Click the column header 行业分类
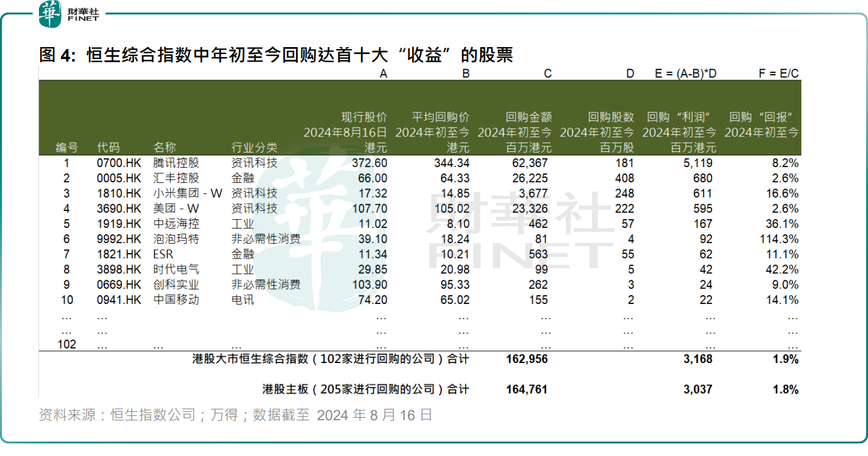The image size is (868, 456). (255, 148)
